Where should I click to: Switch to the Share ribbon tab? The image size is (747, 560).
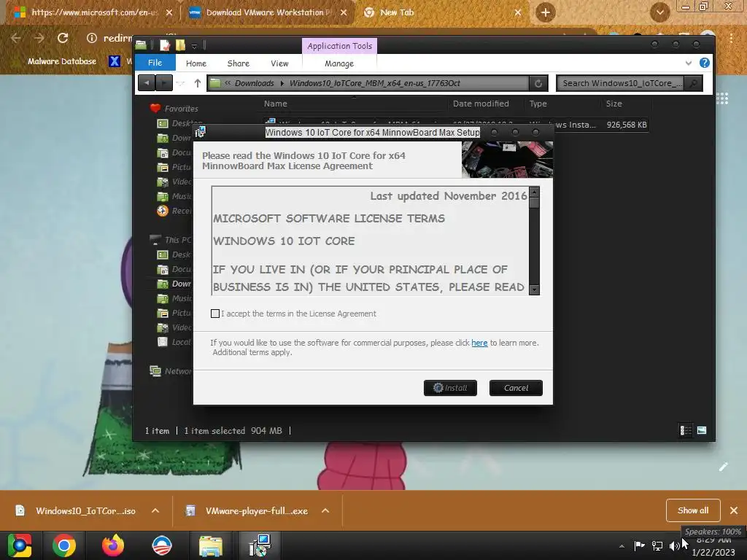click(x=239, y=63)
